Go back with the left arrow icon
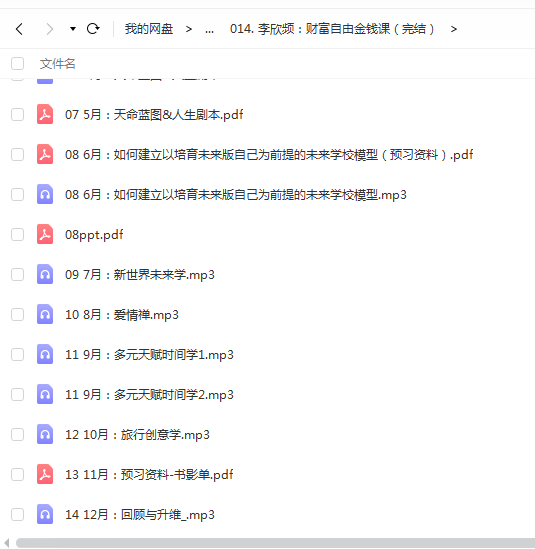Screen dimensions: 535x549 (20, 29)
